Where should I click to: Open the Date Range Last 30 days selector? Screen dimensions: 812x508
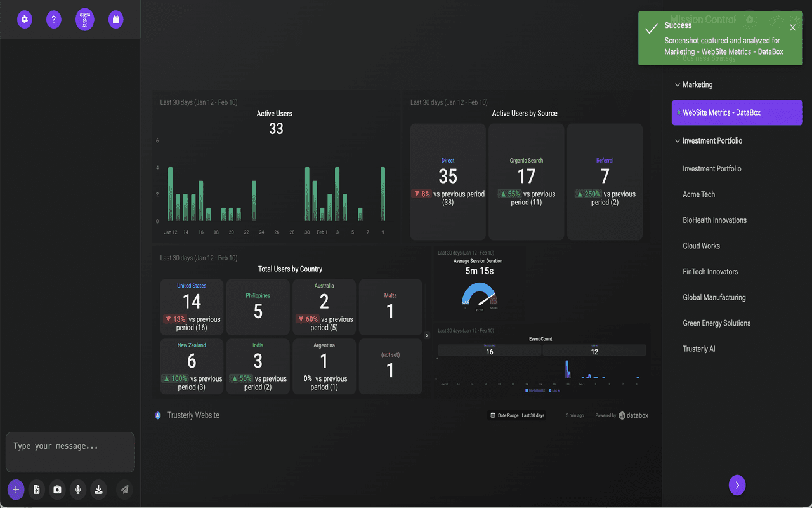click(518, 415)
